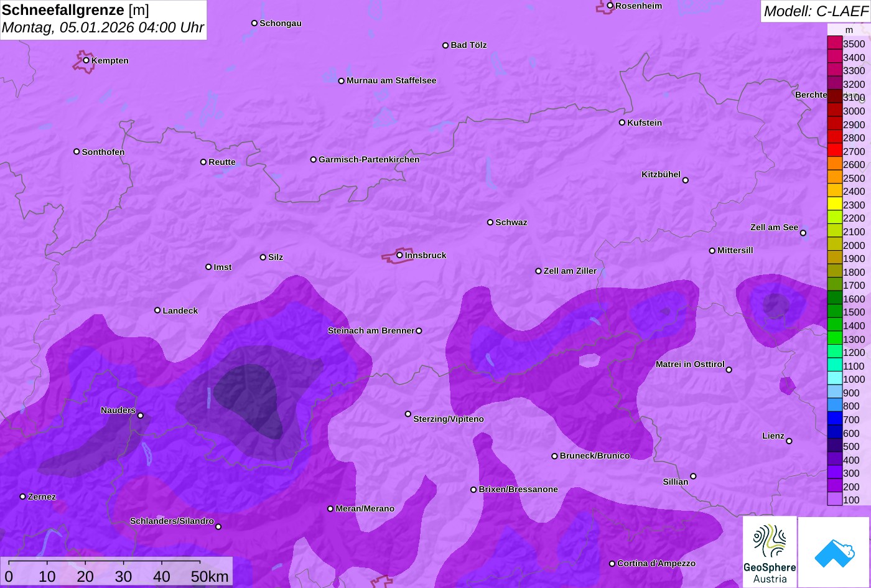The height and width of the screenshot is (588, 871).
Task: Click the date Montag, 05.01.2026 04:00 Uhr
Action: [x=103, y=28]
